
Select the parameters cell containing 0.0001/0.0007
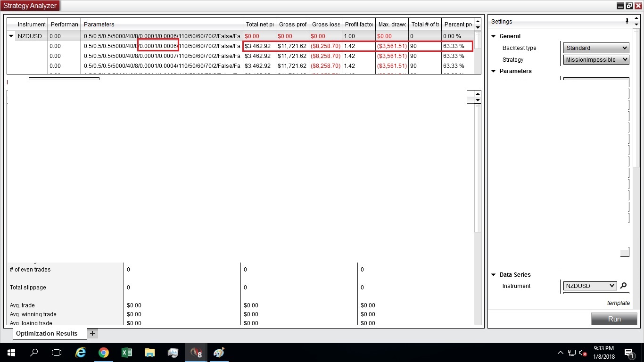(x=162, y=56)
